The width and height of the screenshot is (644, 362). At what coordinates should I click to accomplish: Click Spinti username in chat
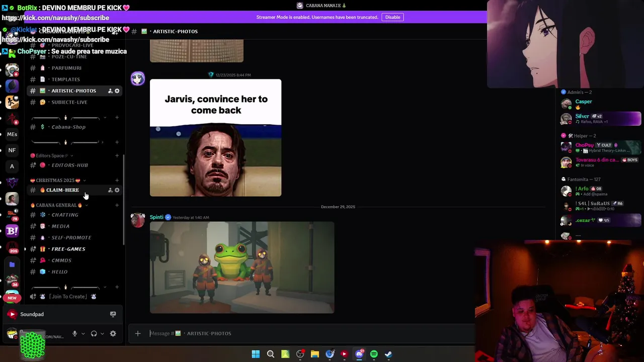tap(156, 217)
